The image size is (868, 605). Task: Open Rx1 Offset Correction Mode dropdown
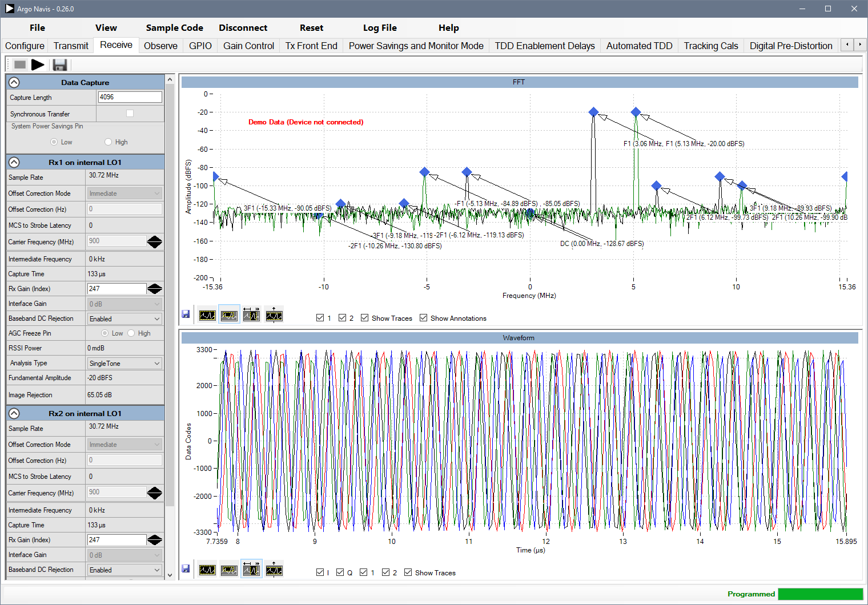124,193
